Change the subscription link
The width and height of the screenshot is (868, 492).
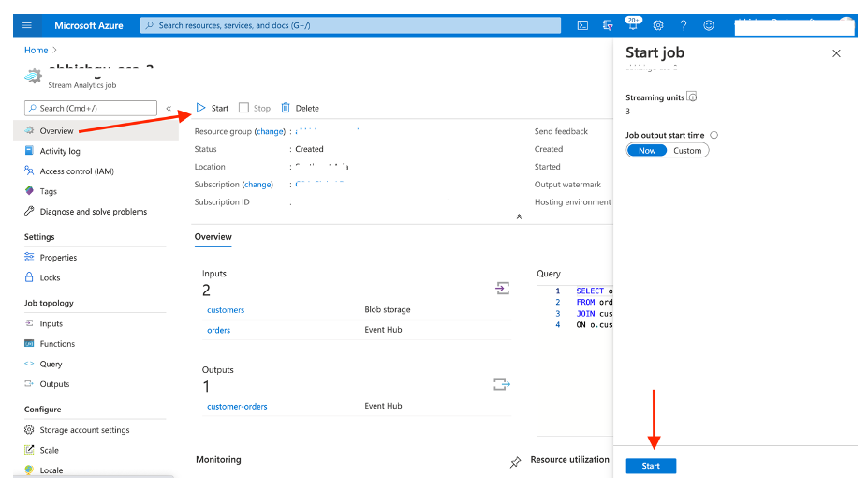click(x=257, y=185)
